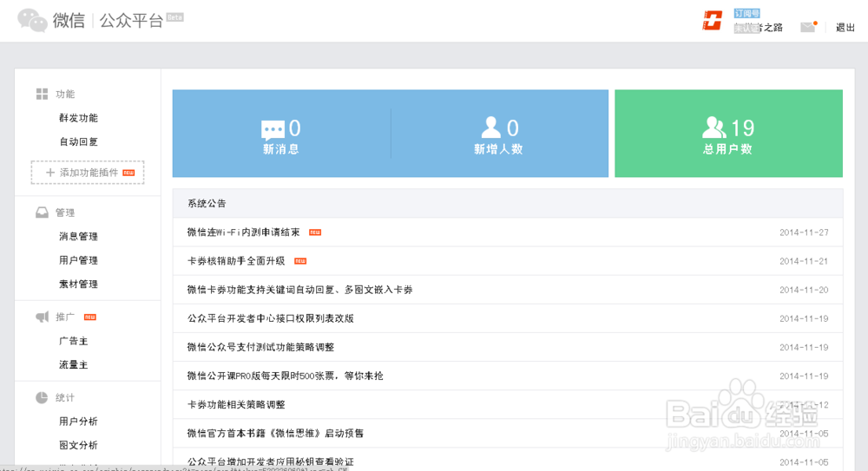Click new badge next to 卡券核销助手 announcement

(300, 261)
